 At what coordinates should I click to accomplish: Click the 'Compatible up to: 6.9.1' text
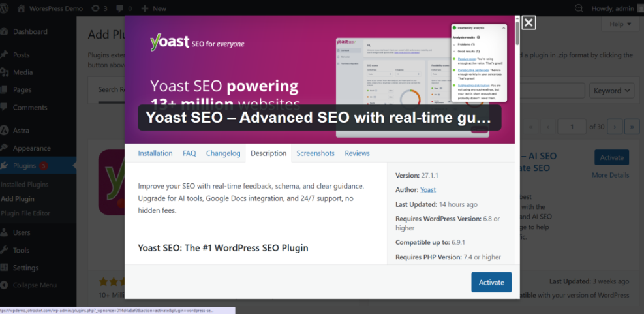[x=431, y=242]
